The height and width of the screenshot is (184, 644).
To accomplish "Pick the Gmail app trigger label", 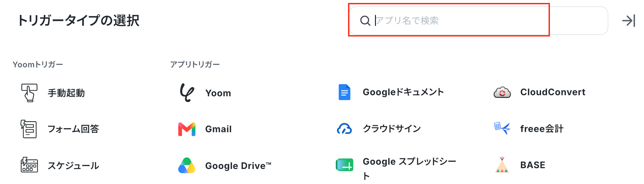I will [218, 129].
